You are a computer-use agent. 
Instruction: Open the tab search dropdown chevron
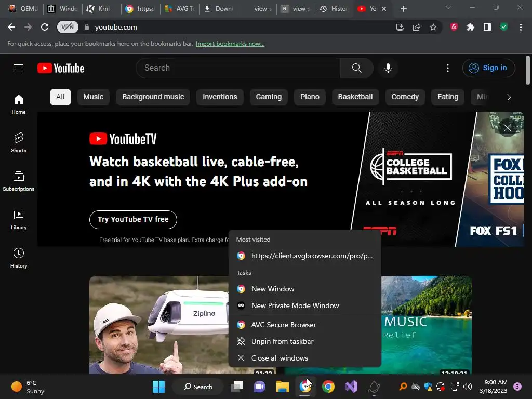click(448, 7)
